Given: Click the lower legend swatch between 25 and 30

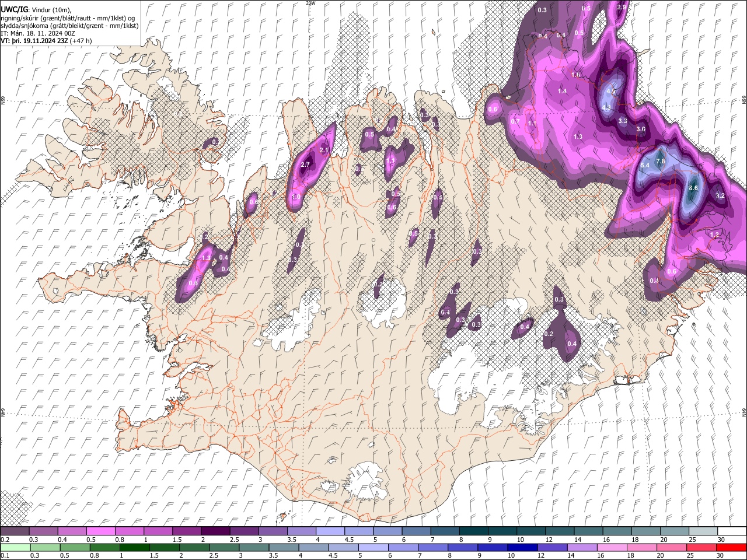Looking at the screenshot, I should click(700, 547).
